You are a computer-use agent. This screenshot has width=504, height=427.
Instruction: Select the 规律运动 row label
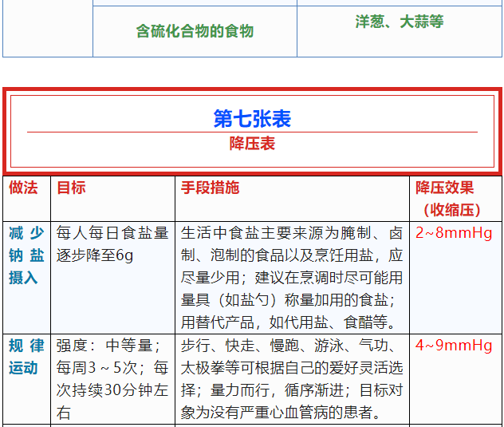26,357
